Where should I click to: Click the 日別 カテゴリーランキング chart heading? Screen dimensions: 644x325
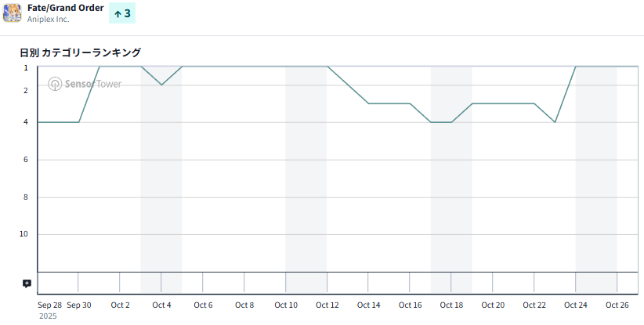pyautogui.click(x=81, y=52)
